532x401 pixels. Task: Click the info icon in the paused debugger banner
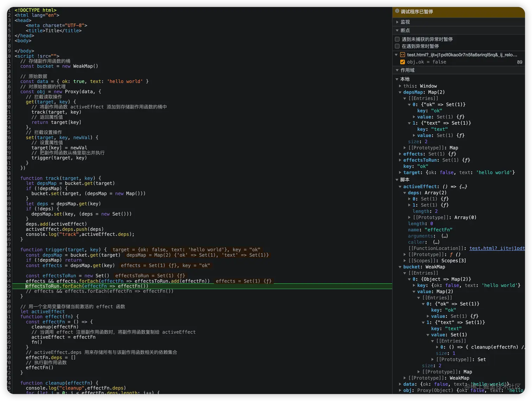click(397, 11)
